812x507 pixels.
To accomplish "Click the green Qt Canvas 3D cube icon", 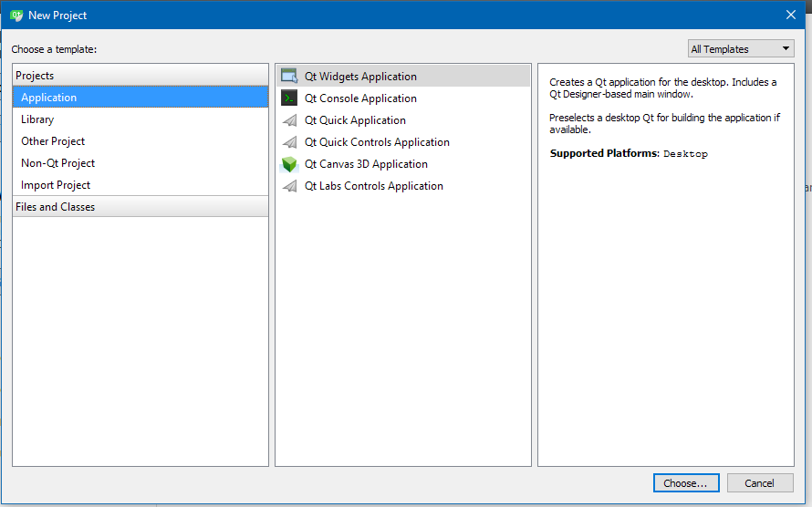I will (289, 164).
